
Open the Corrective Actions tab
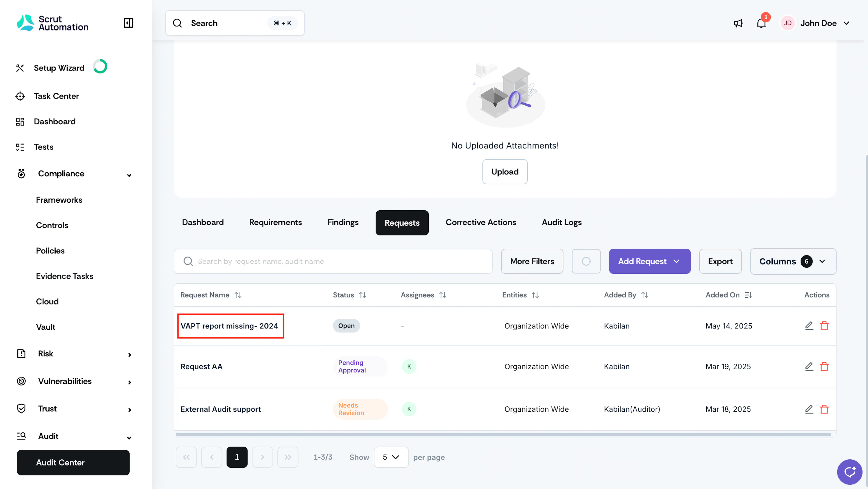(481, 222)
